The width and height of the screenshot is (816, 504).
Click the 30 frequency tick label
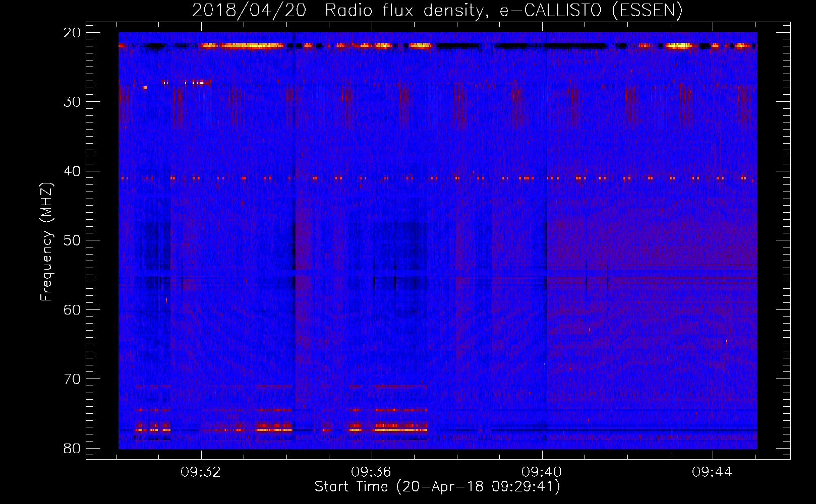[x=73, y=102]
